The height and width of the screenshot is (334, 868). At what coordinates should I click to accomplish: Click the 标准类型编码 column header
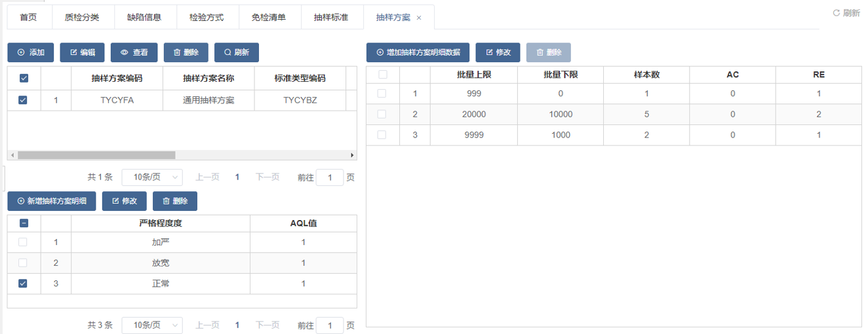[300, 79]
